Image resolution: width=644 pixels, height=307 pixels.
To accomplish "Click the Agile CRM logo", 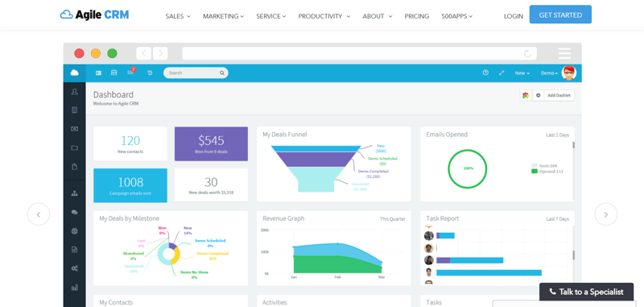I will pyautogui.click(x=94, y=15).
